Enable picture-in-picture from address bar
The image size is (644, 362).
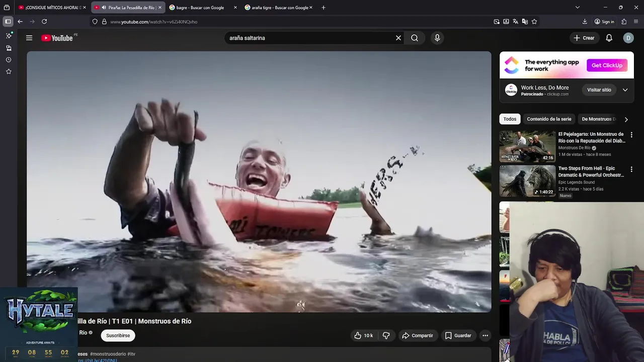[497, 22]
